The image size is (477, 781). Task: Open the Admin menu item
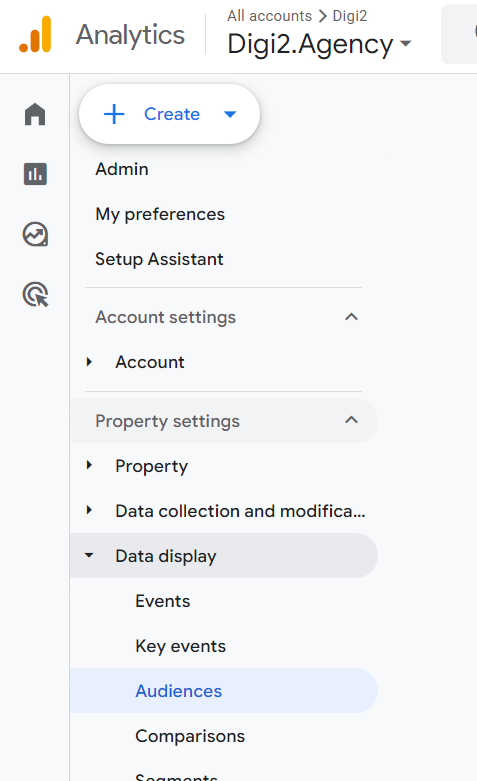point(122,169)
